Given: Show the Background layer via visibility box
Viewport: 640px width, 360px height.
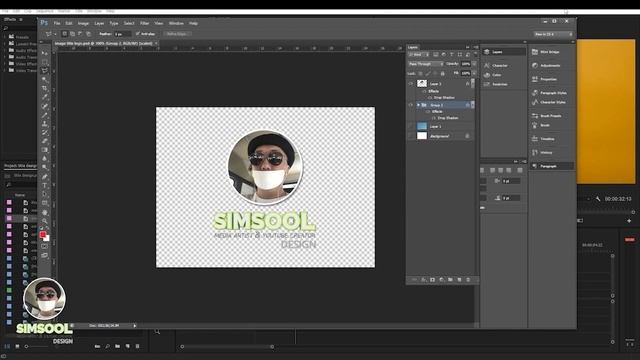Looking at the screenshot, I should point(411,136).
